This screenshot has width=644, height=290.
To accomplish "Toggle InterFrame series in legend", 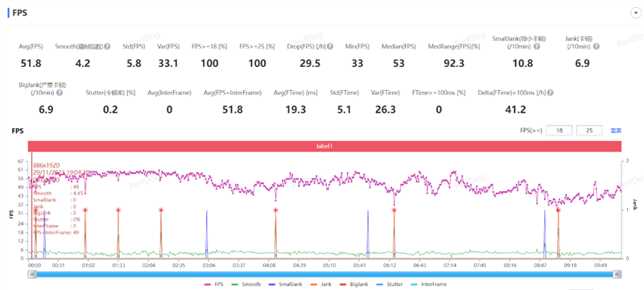I will 428,284.
